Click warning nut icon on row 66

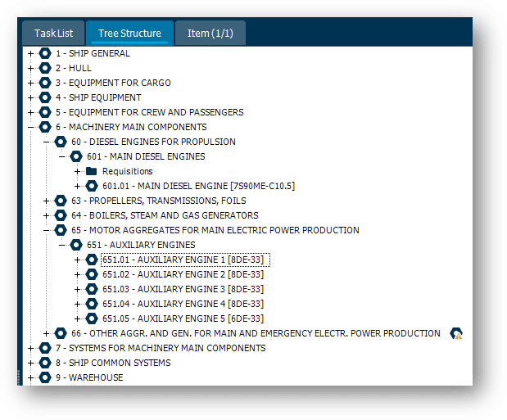coord(456,333)
